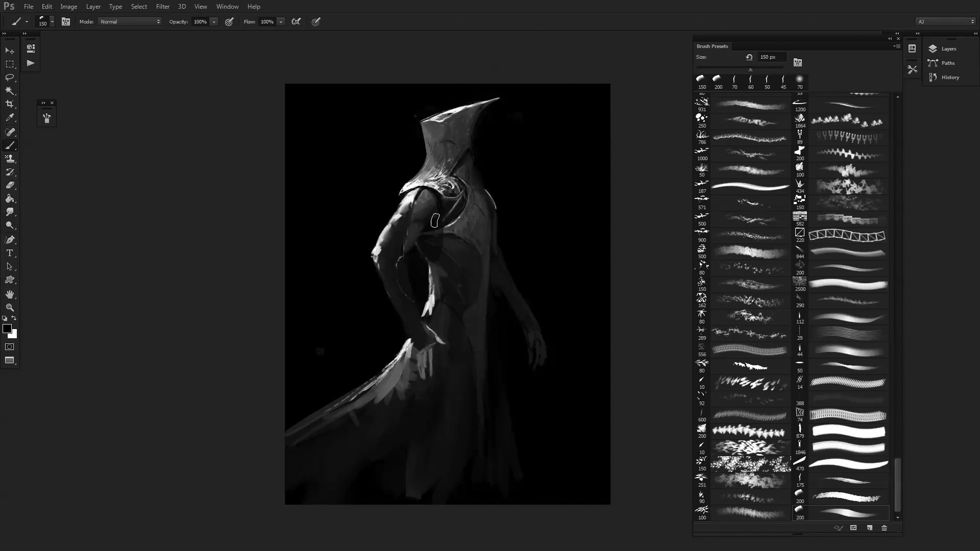Select the Eyedropper tool

point(10,118)
